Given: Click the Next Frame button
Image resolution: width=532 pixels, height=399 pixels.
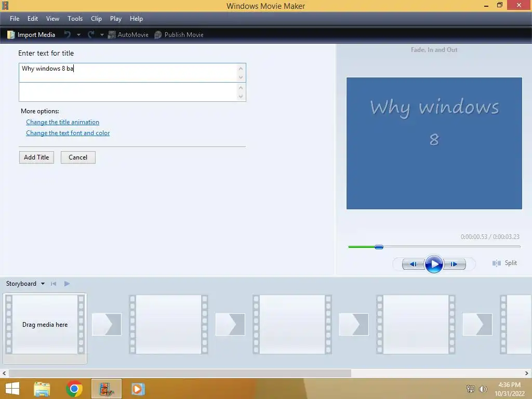Looking at the screenshot, I should (454, 264).
